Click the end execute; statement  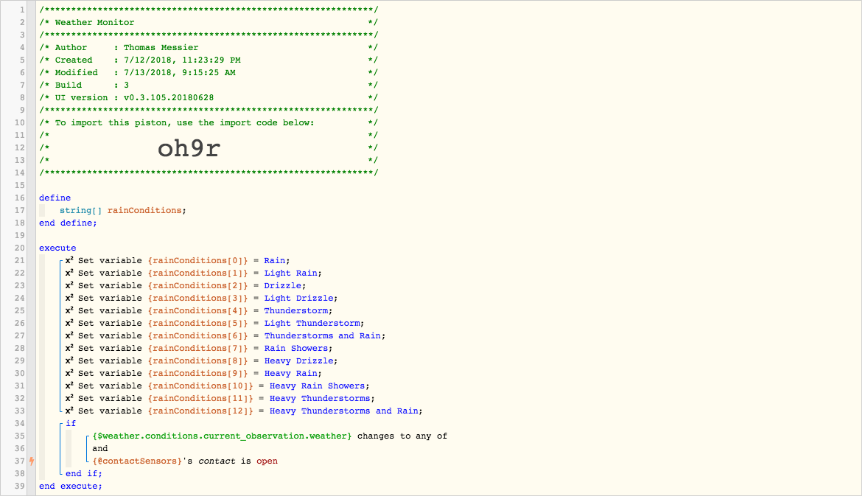coord(71,486)
